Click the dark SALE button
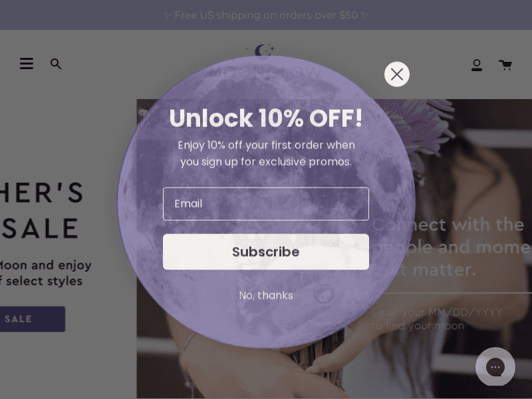The height and width of the screenshot is (399, 532). [32, 319]
